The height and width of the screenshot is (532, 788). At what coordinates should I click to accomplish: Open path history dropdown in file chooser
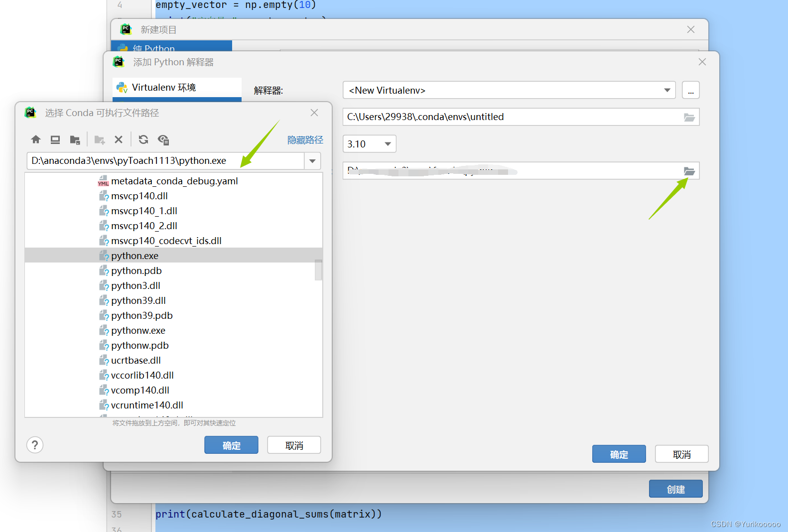click(x=312, y=161)
